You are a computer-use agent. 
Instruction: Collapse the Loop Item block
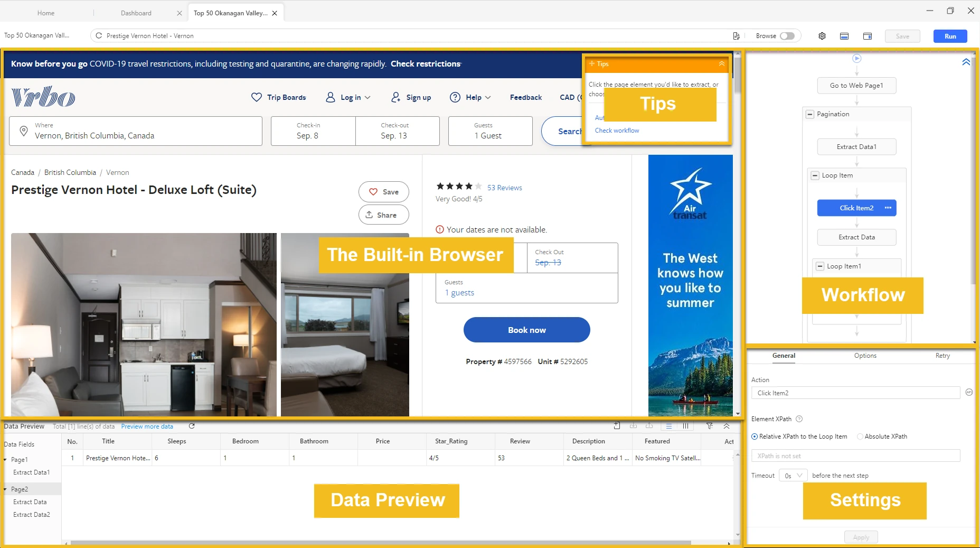(x=815, y=175)
